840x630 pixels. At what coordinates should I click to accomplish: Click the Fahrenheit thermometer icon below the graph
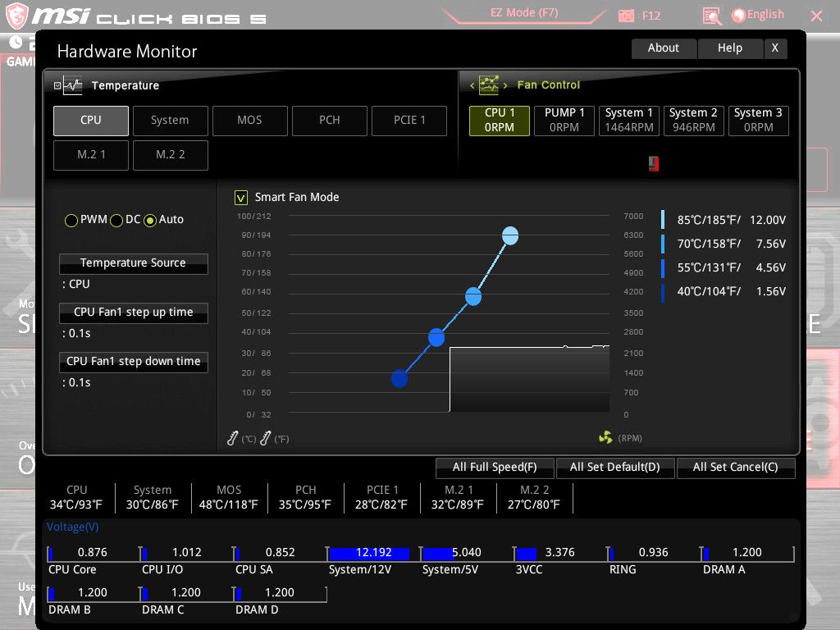tap(264, 437)
